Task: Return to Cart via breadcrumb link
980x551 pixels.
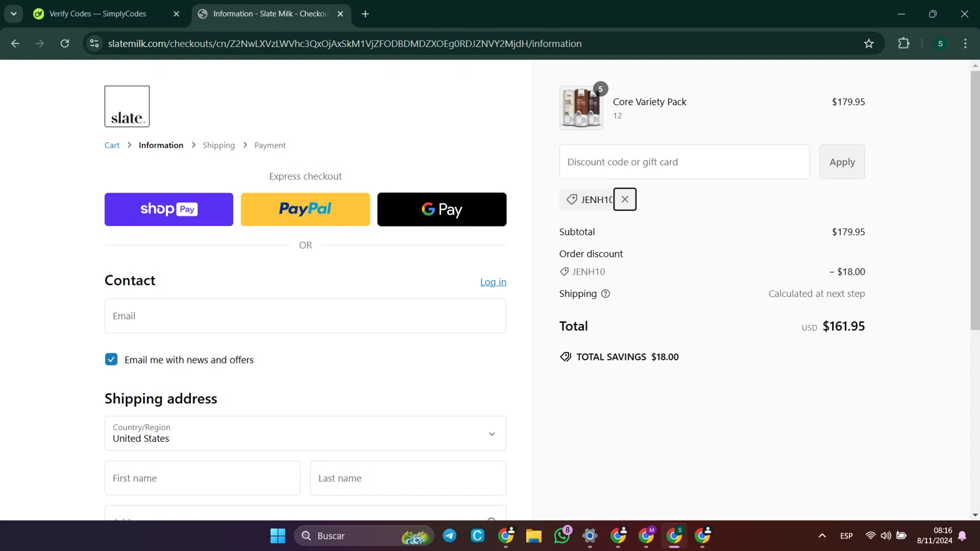Action: (x=112, y=145)
